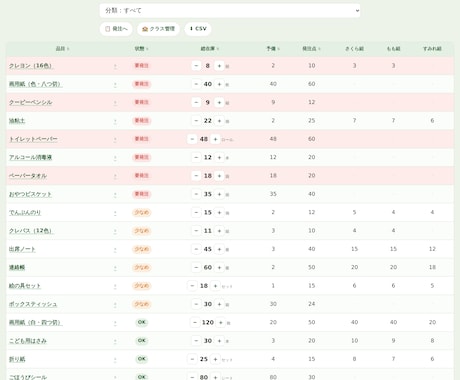Image resolution: width=460 pixels, height=380 pixels.
Task: Open row menu for こども用はさみ
Action: tap(115, 341)
